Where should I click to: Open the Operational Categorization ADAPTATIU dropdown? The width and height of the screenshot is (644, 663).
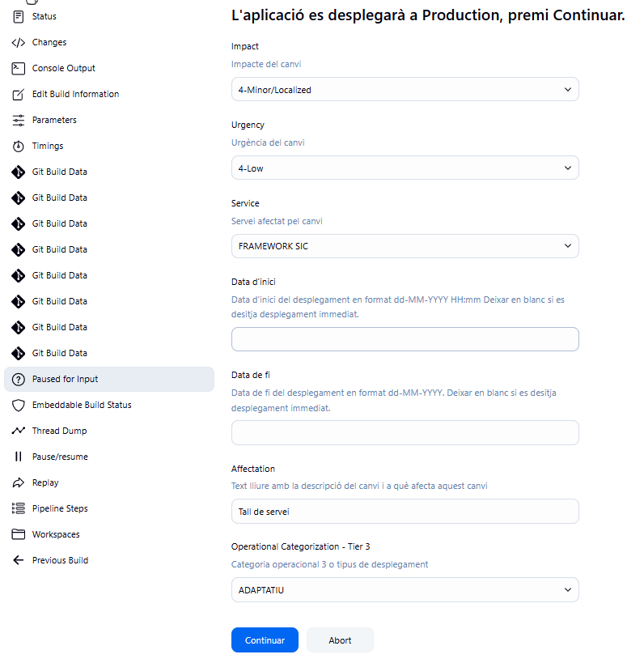[405, 590]
